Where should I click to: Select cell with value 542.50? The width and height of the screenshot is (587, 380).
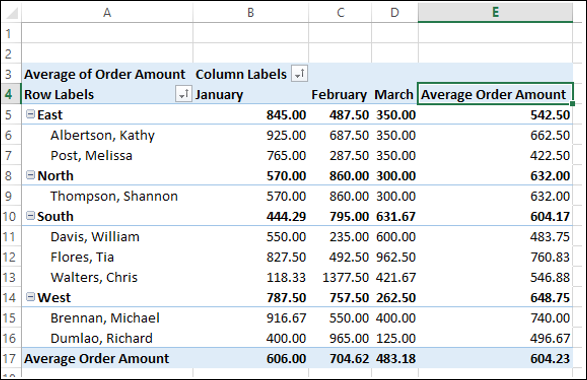point(495,115)
